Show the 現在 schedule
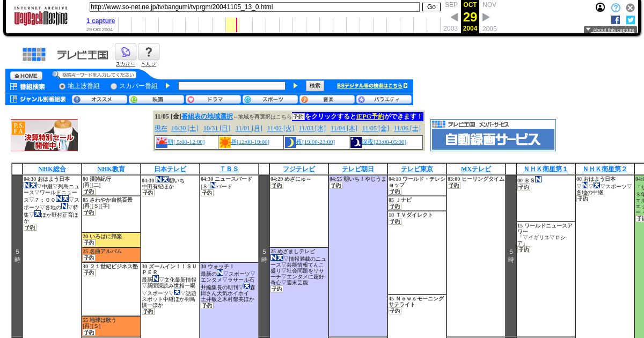This screenshot has width=644, height=338. tap(161, 129)
